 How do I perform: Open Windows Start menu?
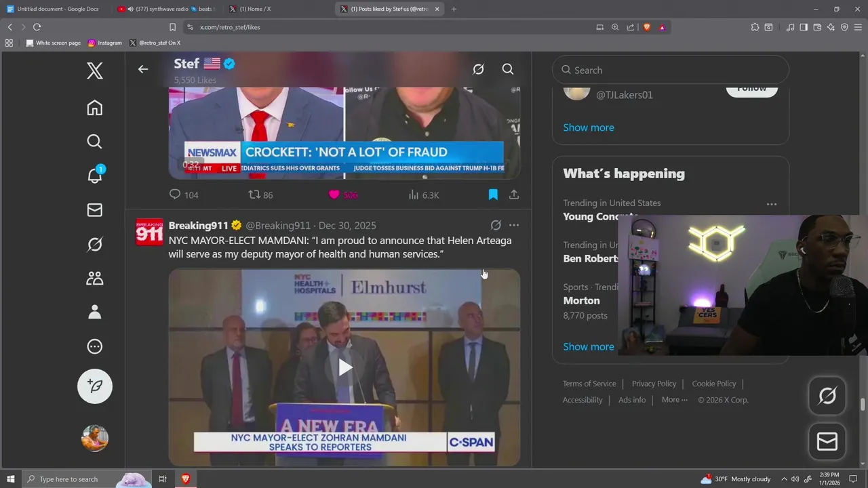click(x=11, y=479)
